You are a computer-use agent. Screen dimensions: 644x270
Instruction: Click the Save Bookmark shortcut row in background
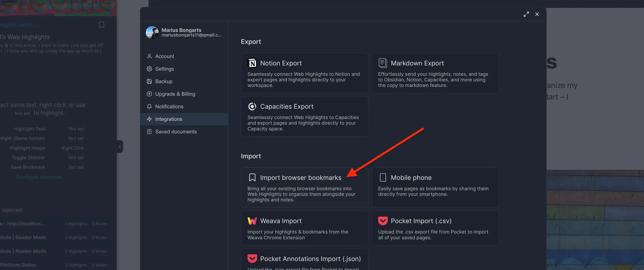[x=47, y=167]
